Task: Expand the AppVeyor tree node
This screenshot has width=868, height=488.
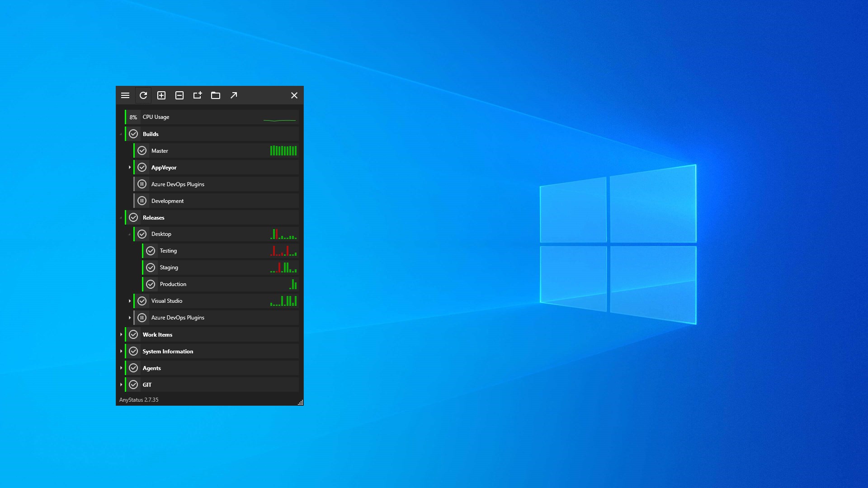Action: point(130,167)
